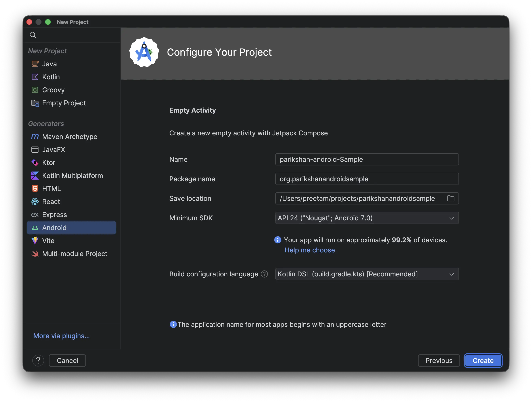Open dialog help with question mark button

click(x=38, y=360)
